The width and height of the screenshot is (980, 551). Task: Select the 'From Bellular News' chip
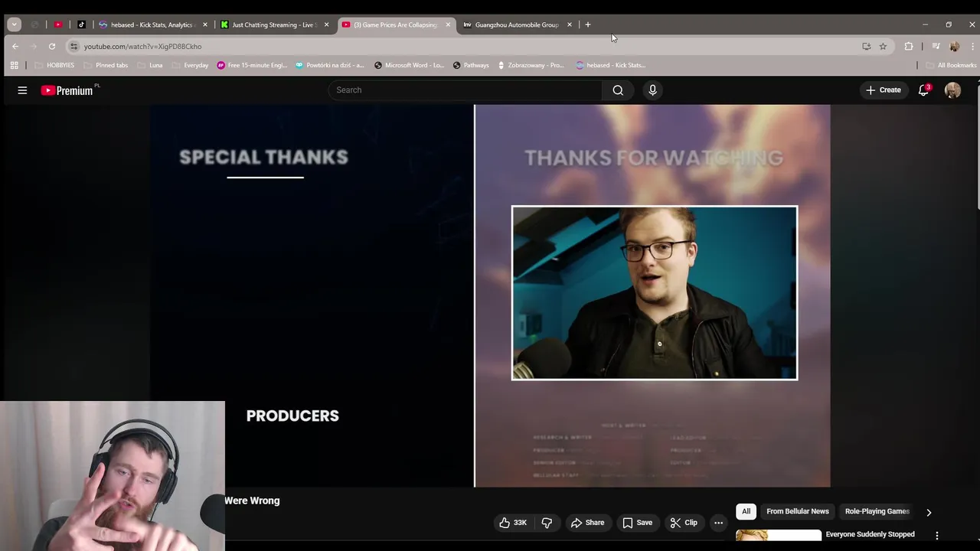coord(797,511)
